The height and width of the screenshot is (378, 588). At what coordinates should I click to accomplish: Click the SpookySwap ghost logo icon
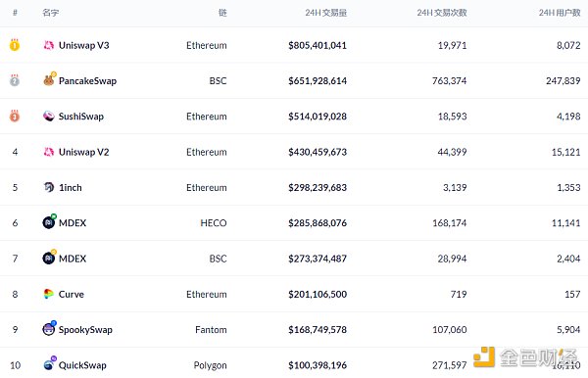(49, 329)
